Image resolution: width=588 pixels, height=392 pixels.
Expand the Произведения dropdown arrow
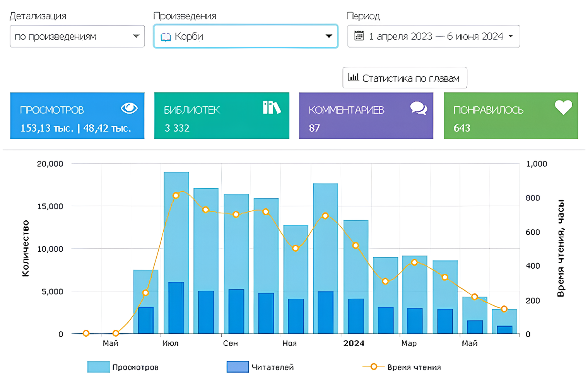coord(329,36)
